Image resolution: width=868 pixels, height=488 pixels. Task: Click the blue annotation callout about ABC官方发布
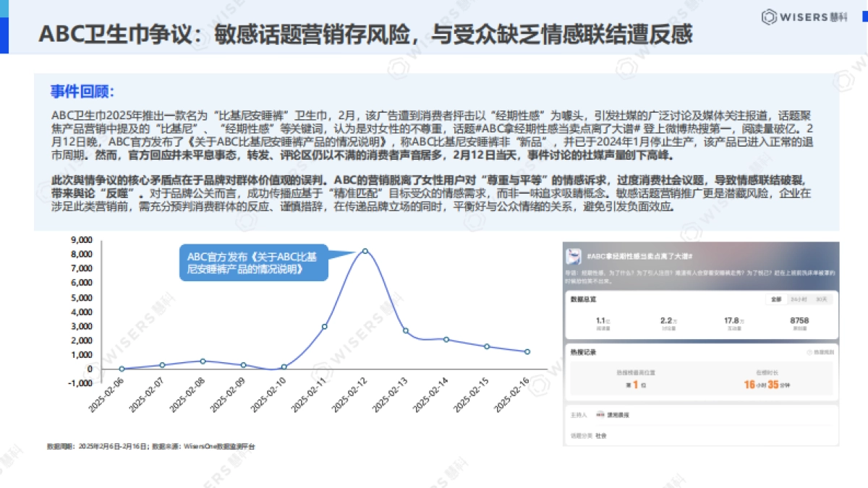255,265
